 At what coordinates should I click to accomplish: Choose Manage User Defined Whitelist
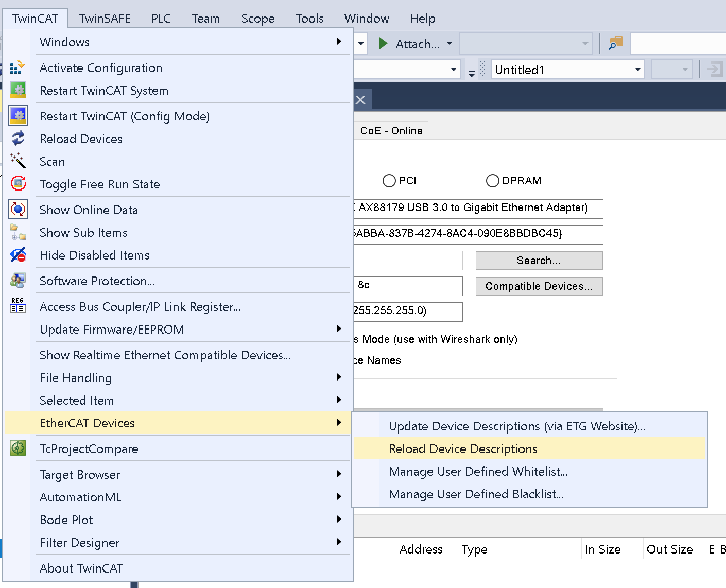529,471
